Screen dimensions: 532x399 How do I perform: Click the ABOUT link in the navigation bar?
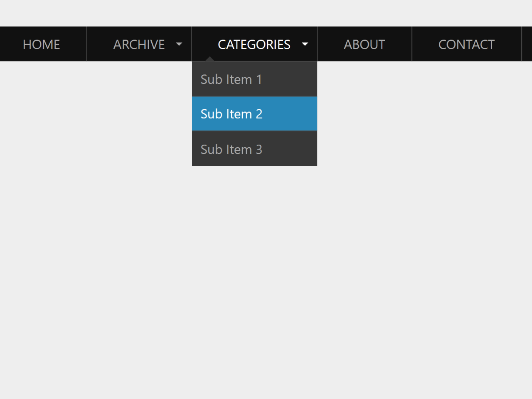[x=365, y=44]
